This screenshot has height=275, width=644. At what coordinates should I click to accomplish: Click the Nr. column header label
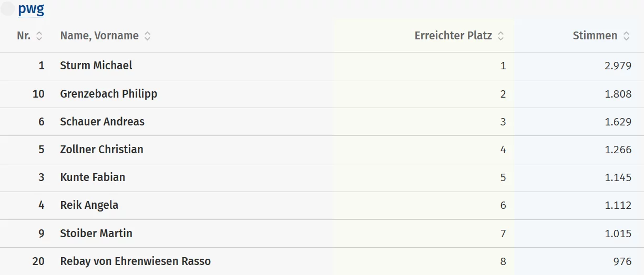24,36
